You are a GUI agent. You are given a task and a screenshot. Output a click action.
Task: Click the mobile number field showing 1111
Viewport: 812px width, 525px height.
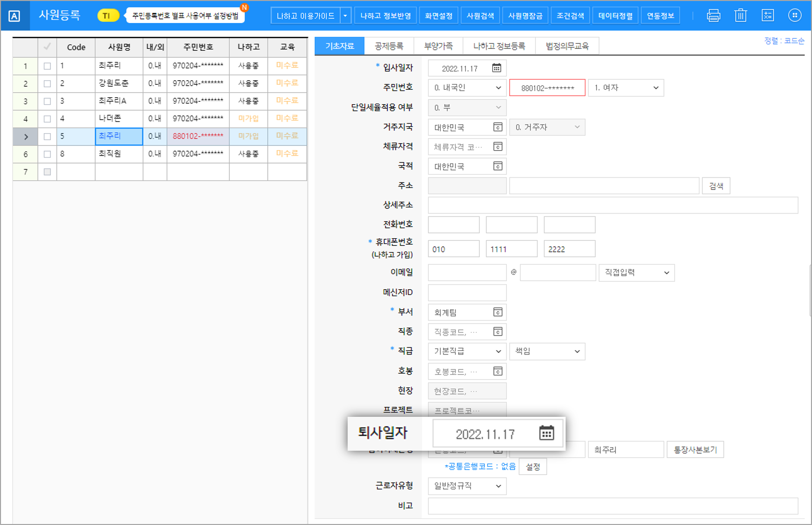click(512, 249)
